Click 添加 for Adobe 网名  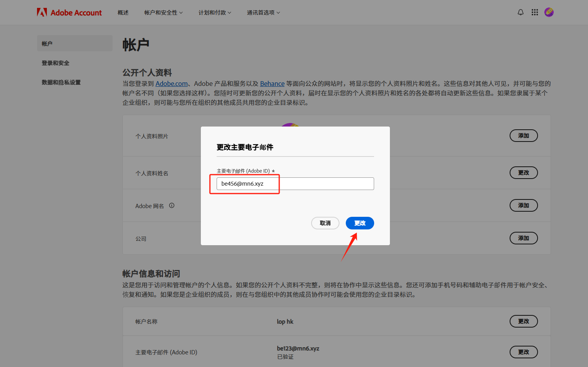pyautogui.click(x=524, y=205)
